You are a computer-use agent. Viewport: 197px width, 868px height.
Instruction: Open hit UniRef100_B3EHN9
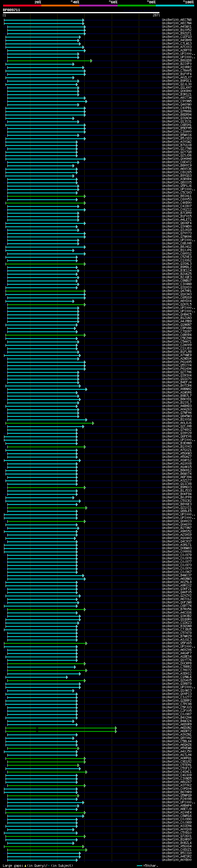click(x=177, y=443)
